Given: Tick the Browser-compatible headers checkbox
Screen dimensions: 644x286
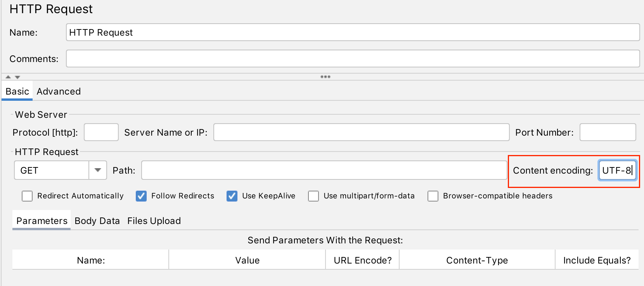Looking at the screenshot, I should (x=433, y=196).
